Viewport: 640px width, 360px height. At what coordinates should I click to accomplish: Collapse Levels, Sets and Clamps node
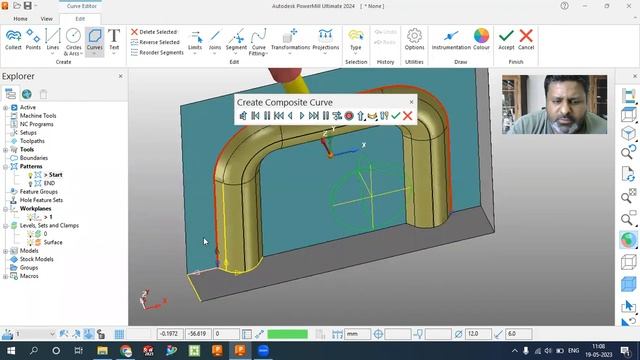5,226
